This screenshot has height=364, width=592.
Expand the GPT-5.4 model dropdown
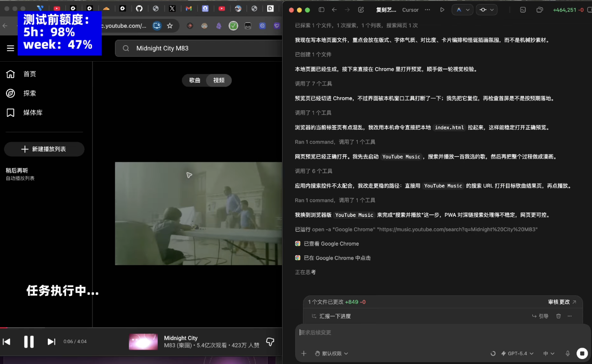(x=517, y=354)
